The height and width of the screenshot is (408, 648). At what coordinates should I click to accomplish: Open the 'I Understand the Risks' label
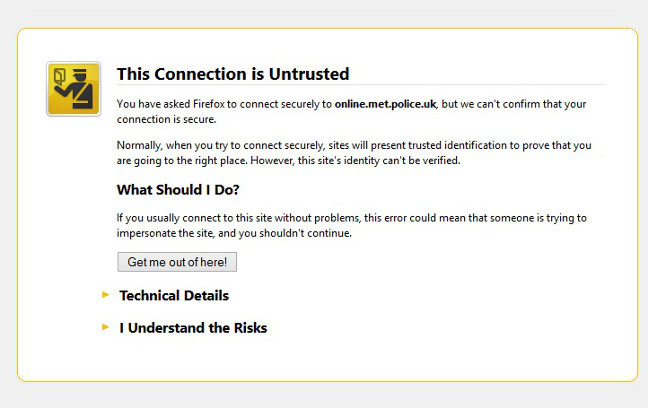[x=193, y=328]
